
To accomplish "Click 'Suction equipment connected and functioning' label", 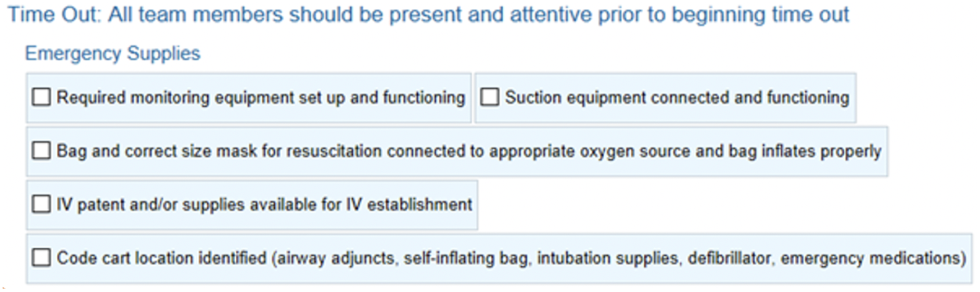I will 677,98.
